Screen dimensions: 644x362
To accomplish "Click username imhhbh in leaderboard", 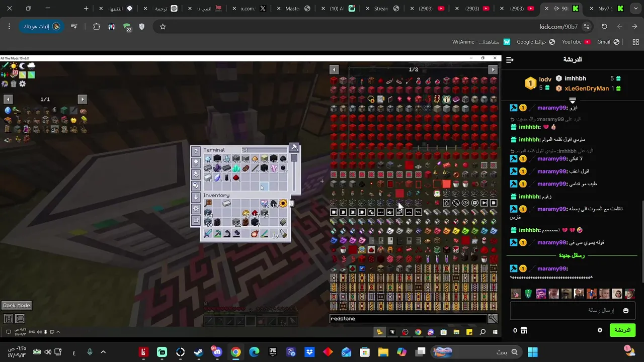I will click(x=575, y=78).
